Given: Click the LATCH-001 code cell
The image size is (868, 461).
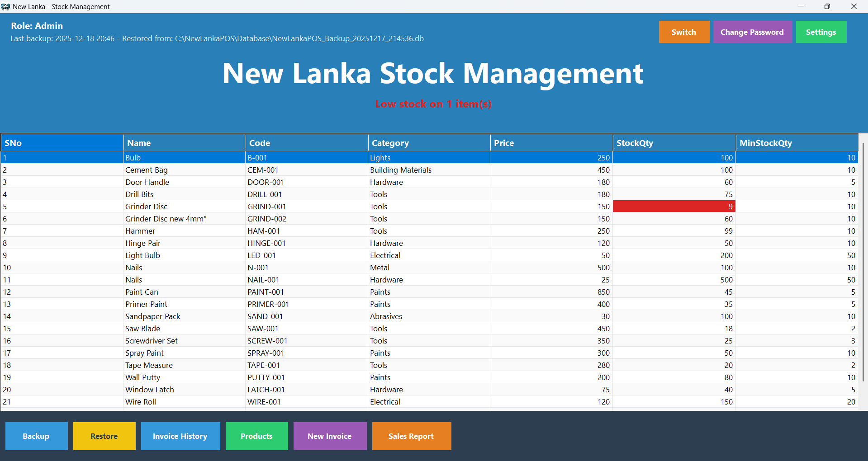Looking at the screenshot, I should coord(307,390).
